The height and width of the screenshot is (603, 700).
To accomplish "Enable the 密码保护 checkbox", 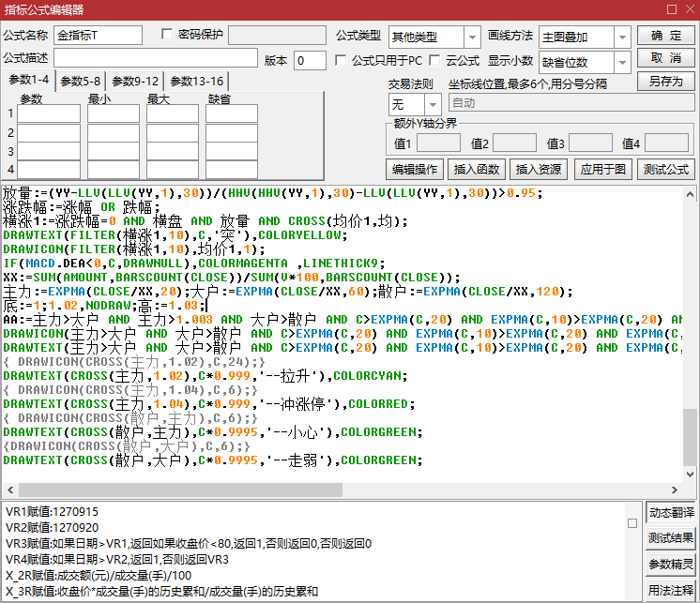I will 168,35.
